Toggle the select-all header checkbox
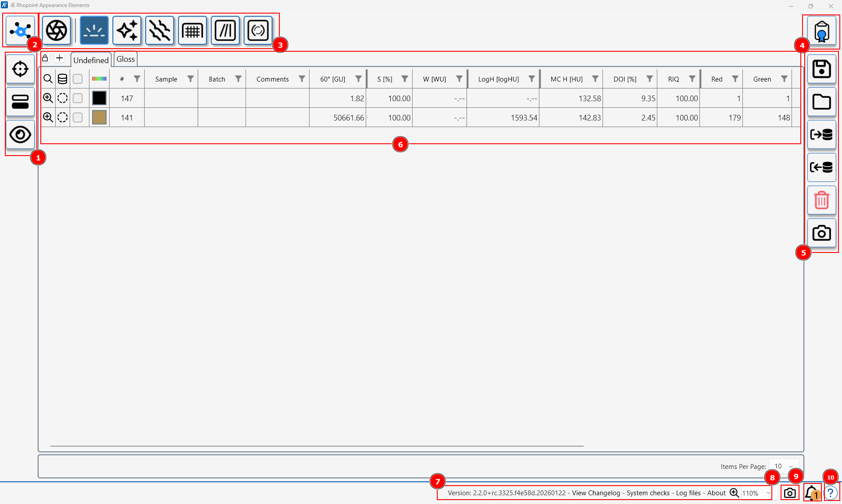The image size is (842, 504). 78,79
